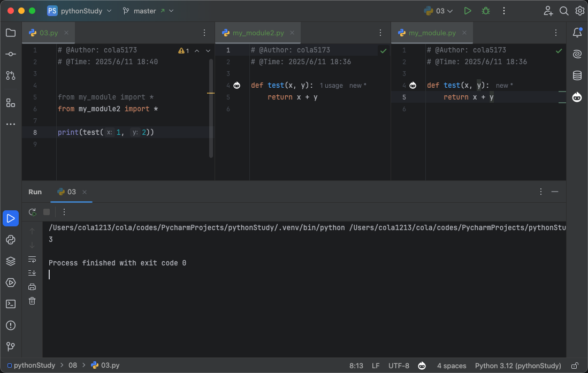
Task: Close the my_module.py tab
Action: click(464, 33)
